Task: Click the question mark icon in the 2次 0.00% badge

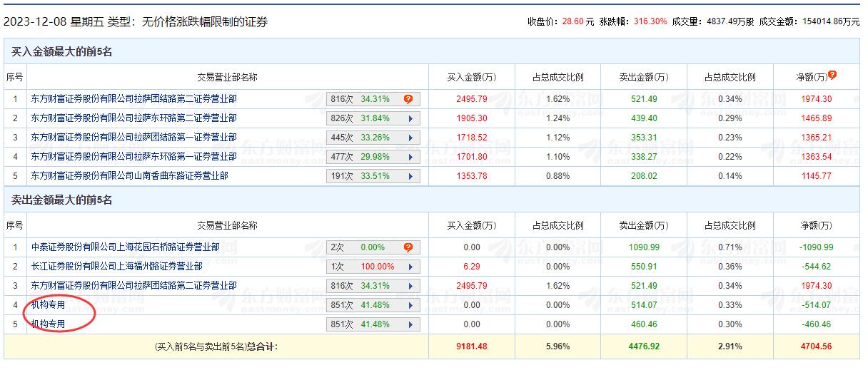Action: 408,247
